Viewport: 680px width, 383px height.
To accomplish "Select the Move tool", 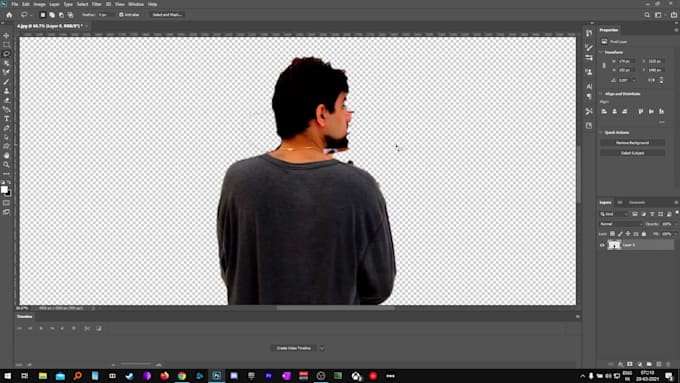I will [6, 36].
